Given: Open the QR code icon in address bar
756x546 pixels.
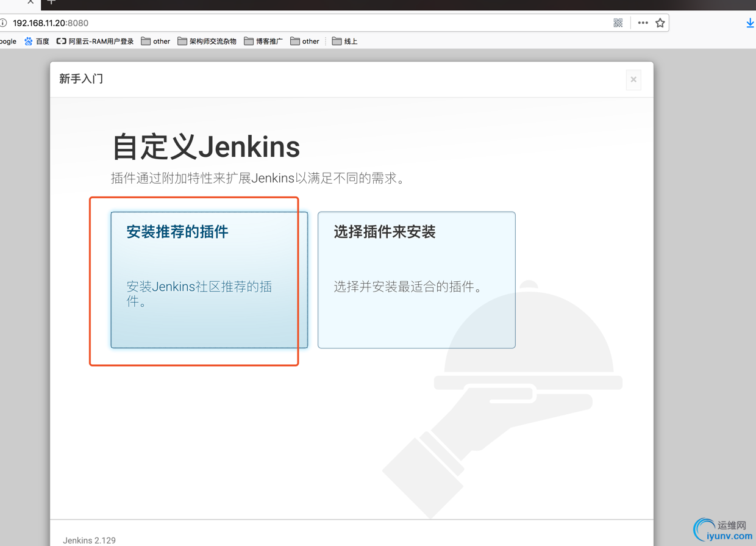Looking at the screenshot, I should [x=618, y=23].
